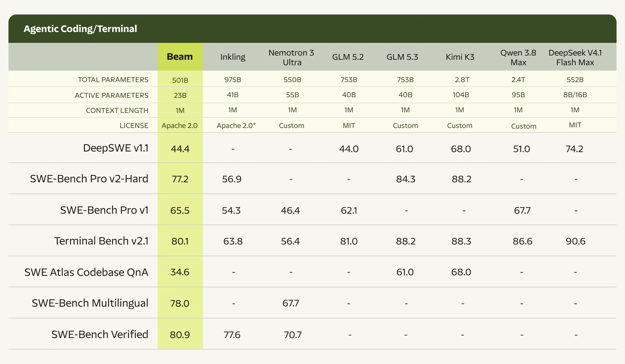Image resolution: width=625 pixels, height=364 pixels.
Task: Click Beam's Apache 2.0 license cell
Action: coord(180,126)
